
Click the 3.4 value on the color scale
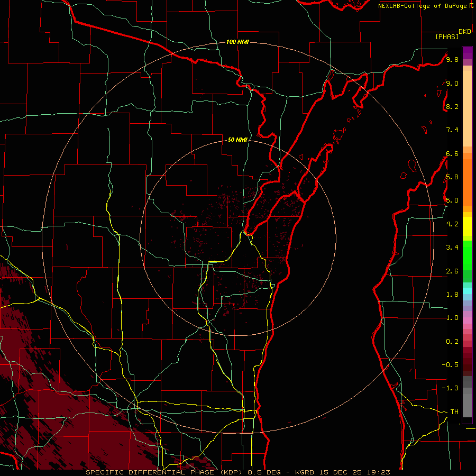[452, 248]
